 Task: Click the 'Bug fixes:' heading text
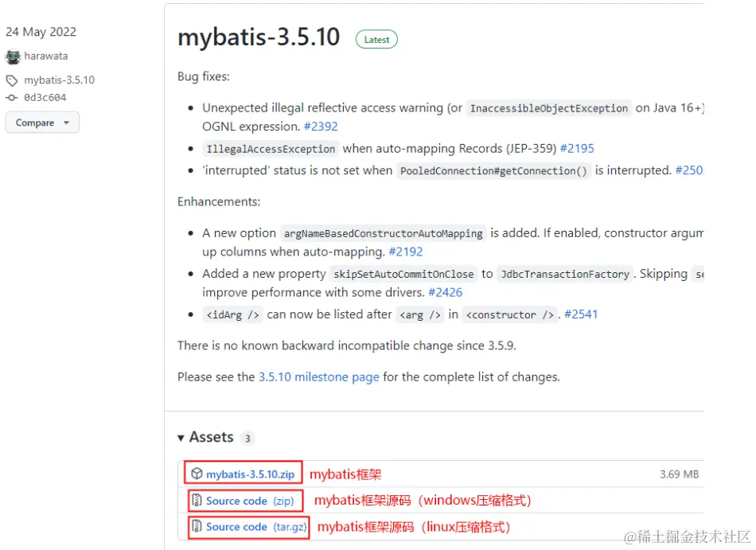coord(204,76)
